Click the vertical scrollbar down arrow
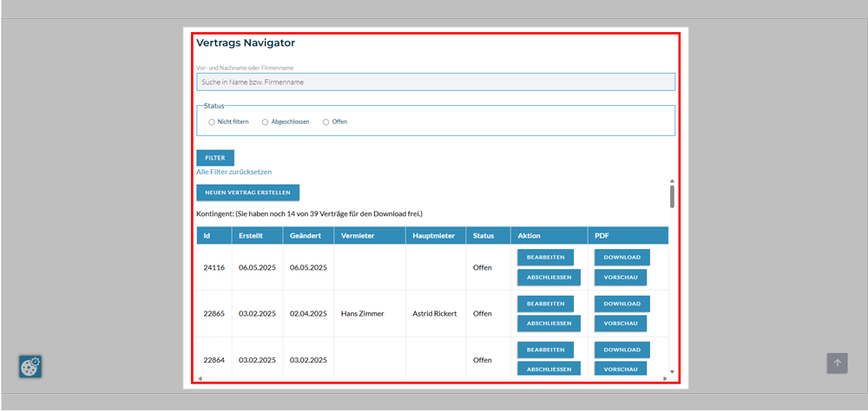Image resolution: width=868 pixels, height=412 pixels. coord(672,372)
